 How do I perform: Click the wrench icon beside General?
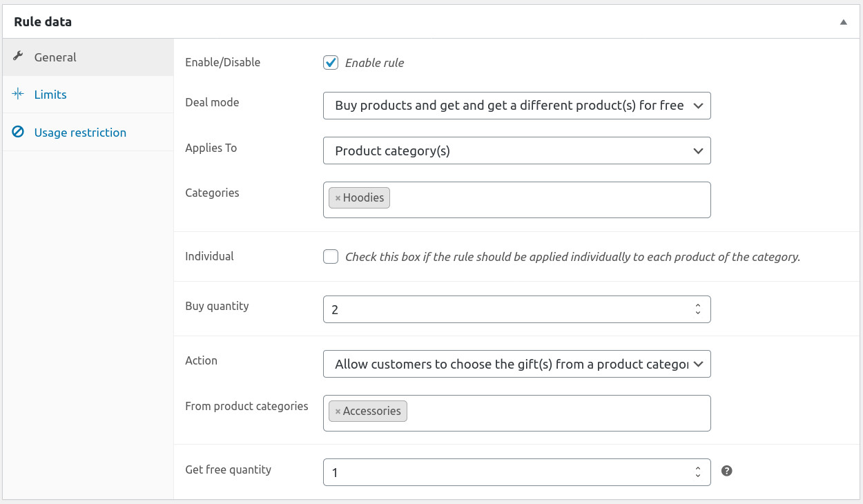[19, 57]
